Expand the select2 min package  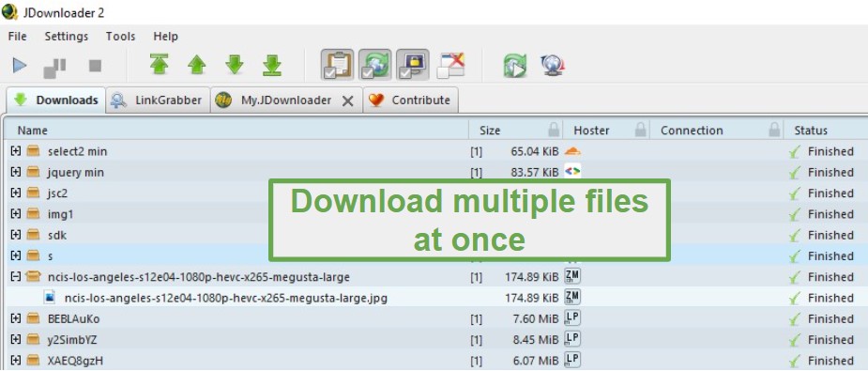(16, 150)
